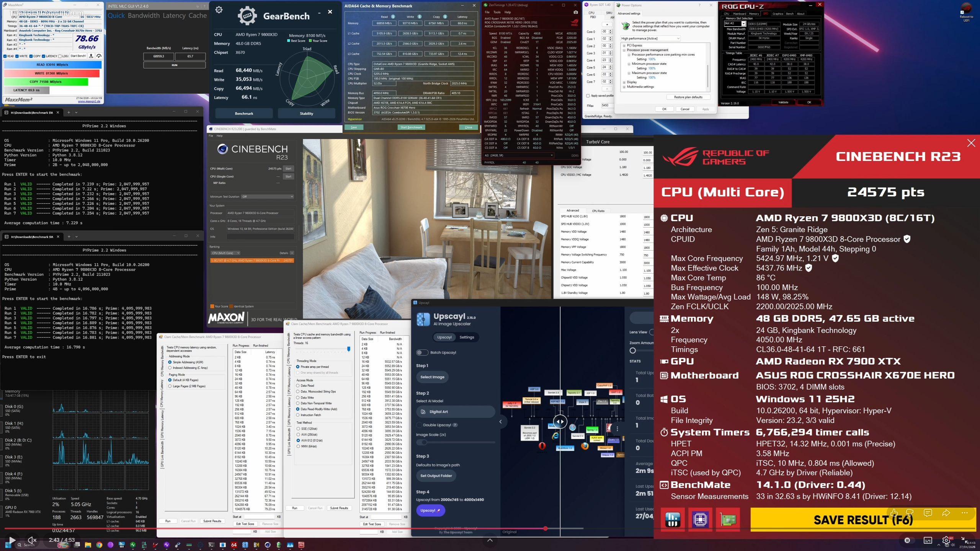
Task: Uncheck the COPY checkbox in MaxxMem
Action: pyautogui.click(x=31, y=56)
